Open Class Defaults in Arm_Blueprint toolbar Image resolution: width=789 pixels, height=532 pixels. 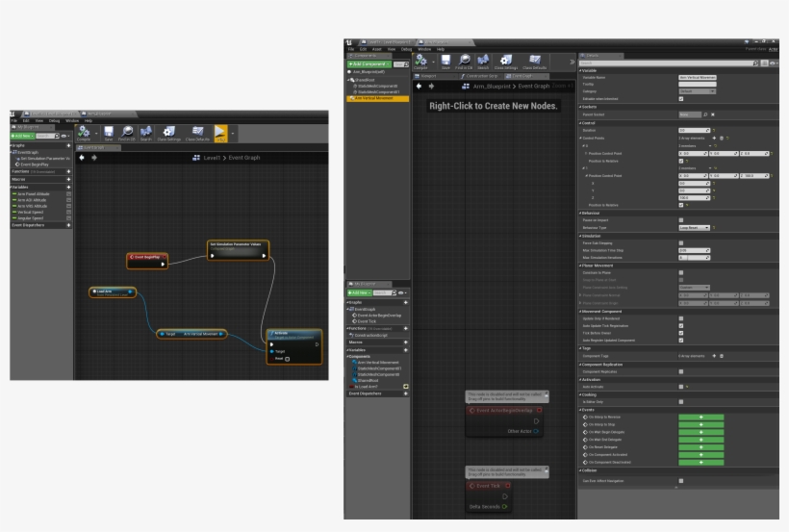535,62
